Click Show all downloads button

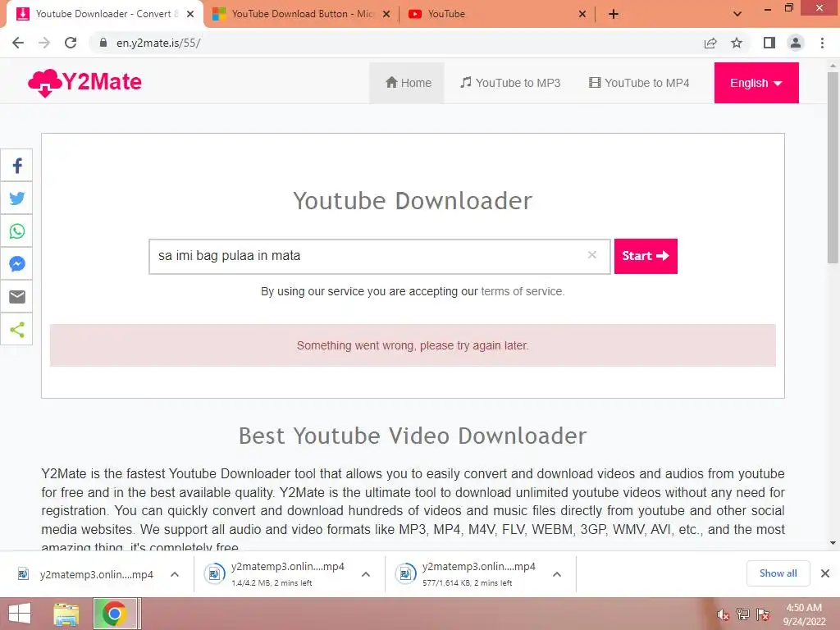(778, 573)
